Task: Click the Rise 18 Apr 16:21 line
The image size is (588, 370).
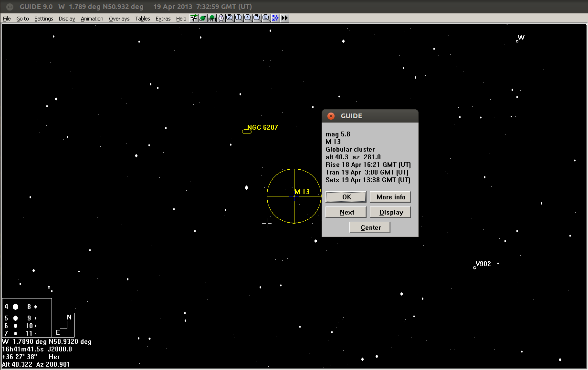Action: point(368,164)
